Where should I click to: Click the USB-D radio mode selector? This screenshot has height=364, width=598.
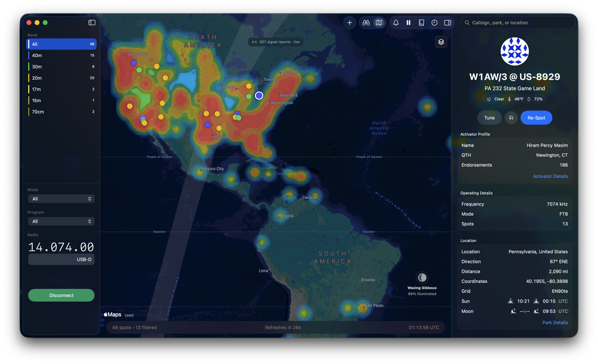pyautogui.click(x=61, y=259)
